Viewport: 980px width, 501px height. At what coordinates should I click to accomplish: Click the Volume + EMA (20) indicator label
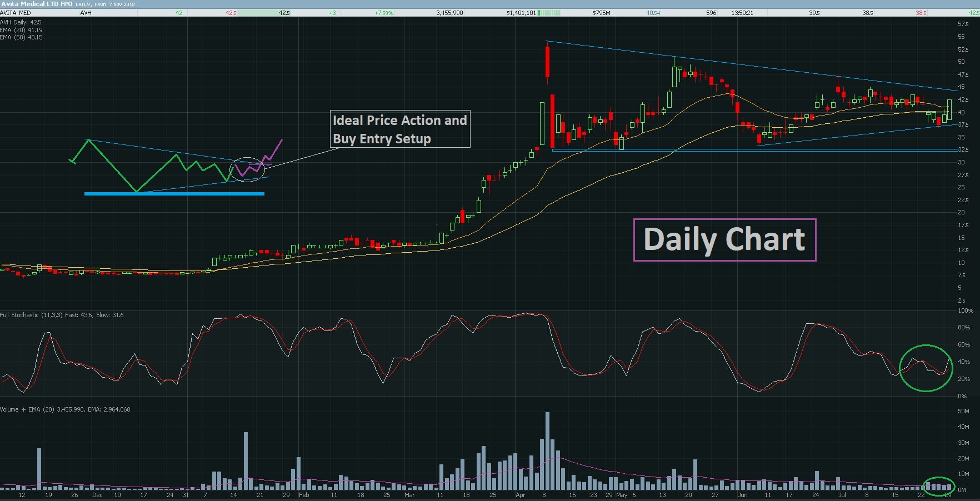tap(65, 409)
